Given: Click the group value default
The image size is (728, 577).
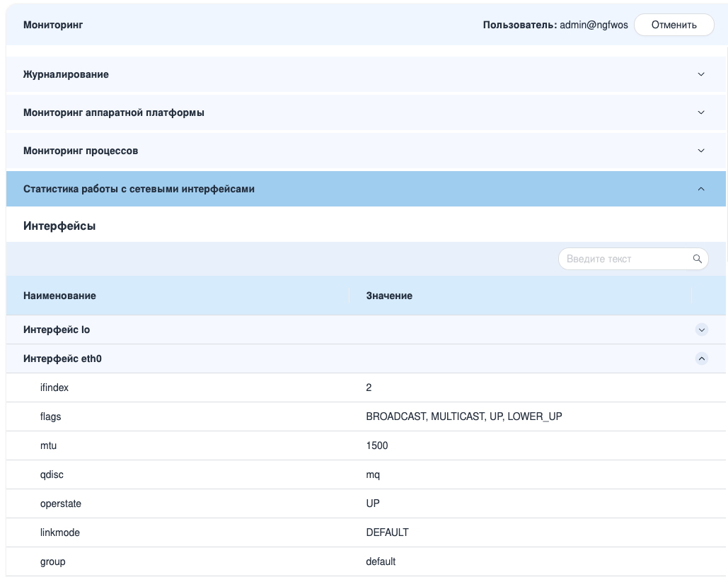Looking at the screenshot, I should (381, 561).
